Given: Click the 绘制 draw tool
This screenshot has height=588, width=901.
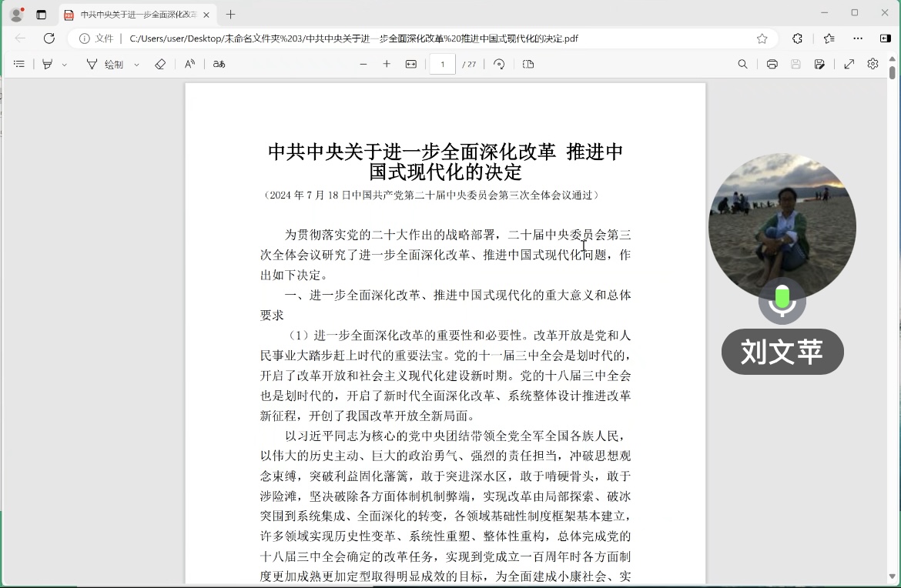Looking at the screenshot, I should (x=106, y=65).
